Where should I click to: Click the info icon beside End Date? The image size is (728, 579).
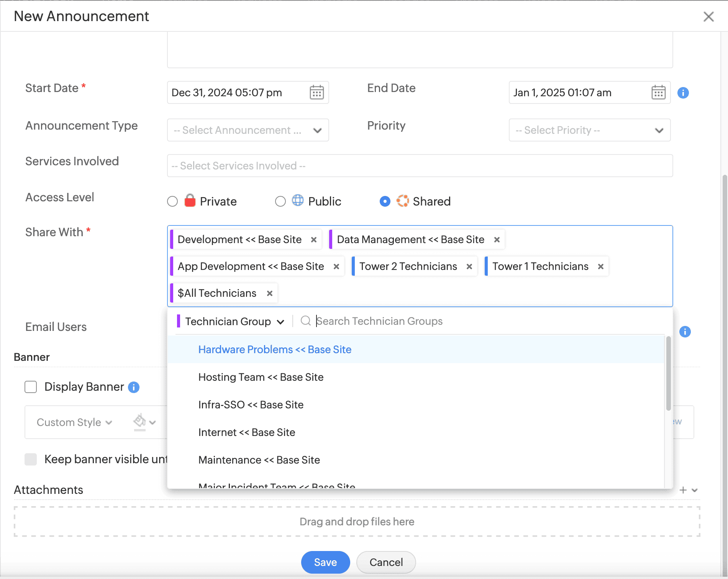pos(683,93)
